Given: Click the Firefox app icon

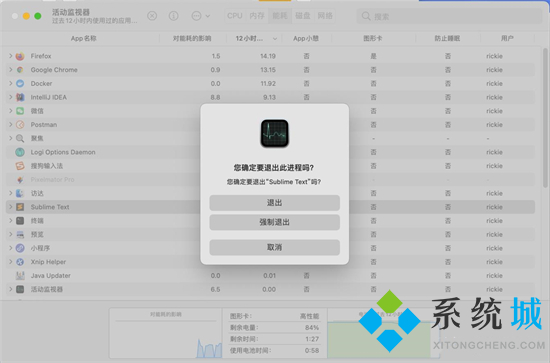Looking at the screenshot, I should pos(20,56).
